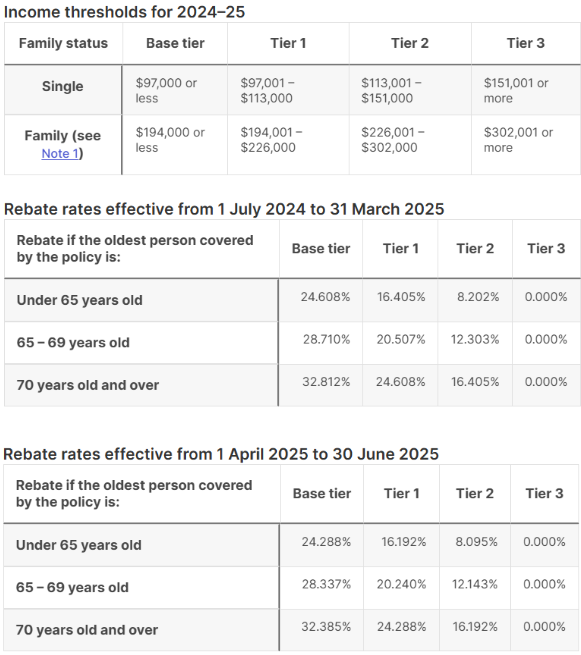Click the $97,000 or less cell
Viewport: 581px width, 655px height.
pos(175,89)
